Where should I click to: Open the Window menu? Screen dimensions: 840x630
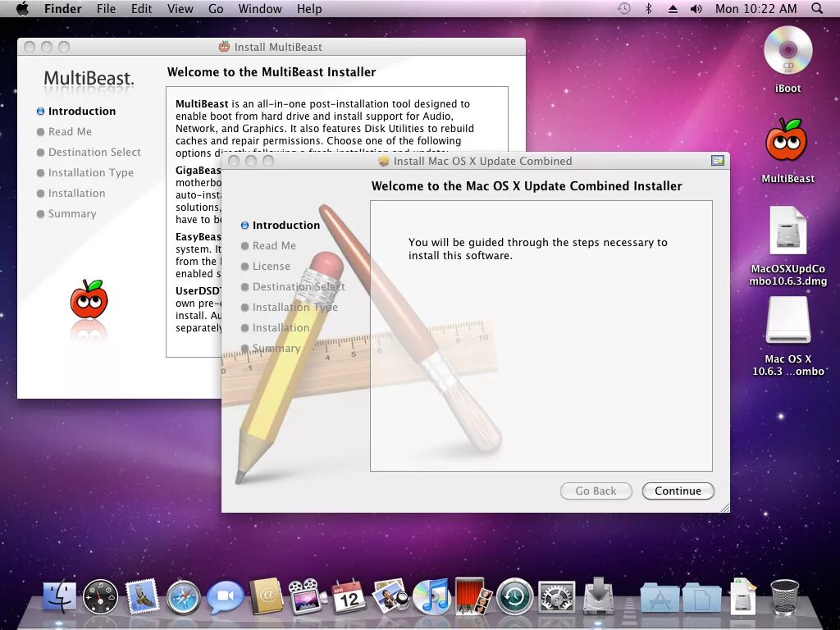(260, 8)
